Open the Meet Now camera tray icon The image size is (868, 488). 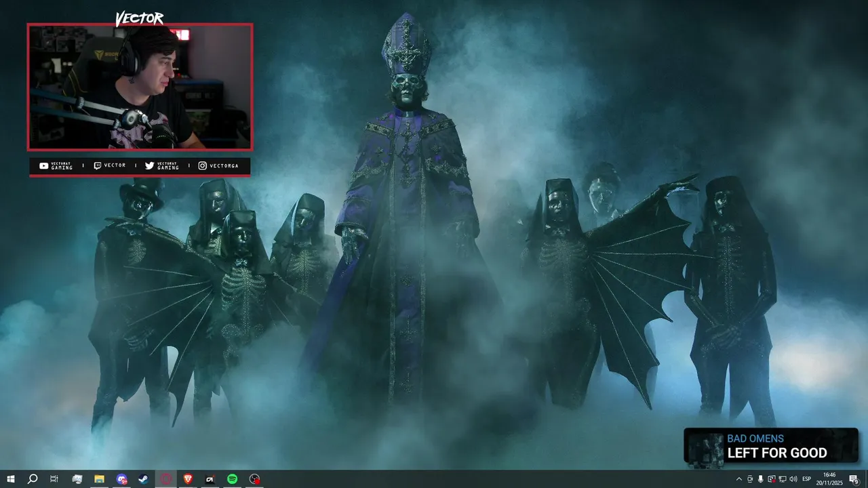point(750,479)
